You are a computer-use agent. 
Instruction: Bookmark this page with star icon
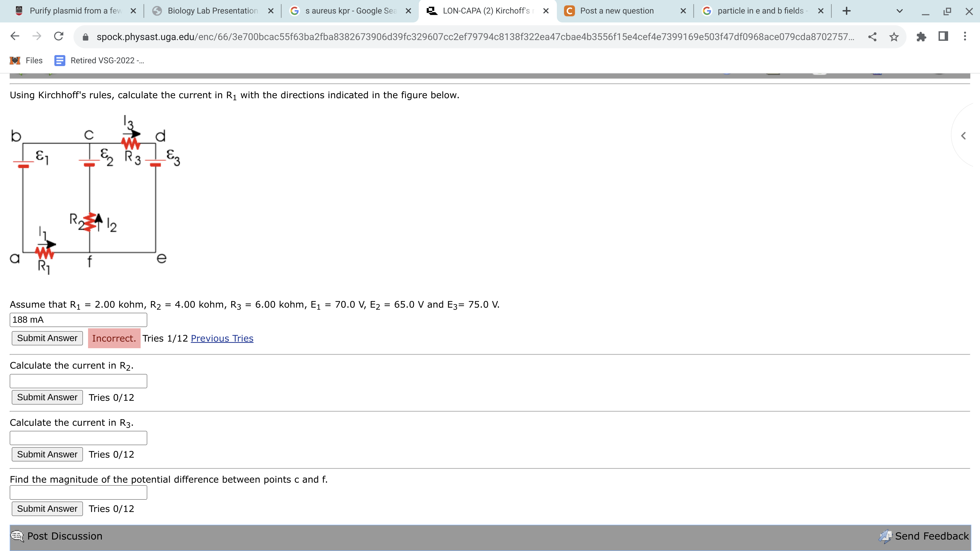pyautogui.click(x=894, y=36)
